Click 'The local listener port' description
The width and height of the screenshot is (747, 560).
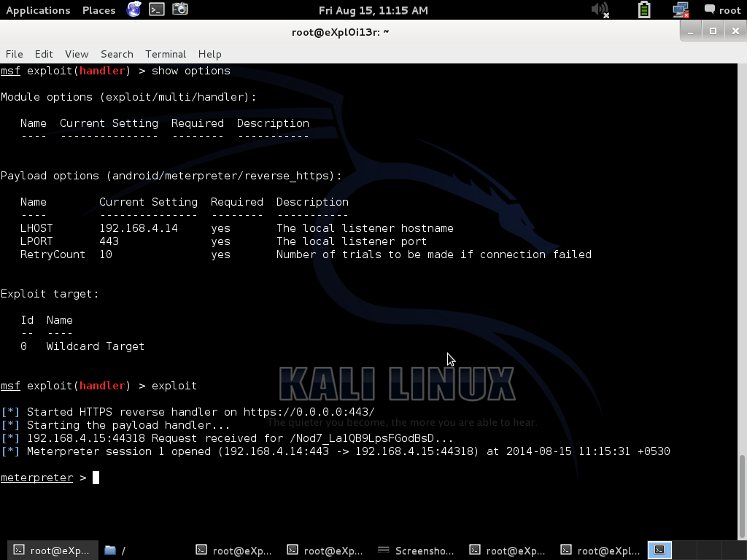(352, 241)
